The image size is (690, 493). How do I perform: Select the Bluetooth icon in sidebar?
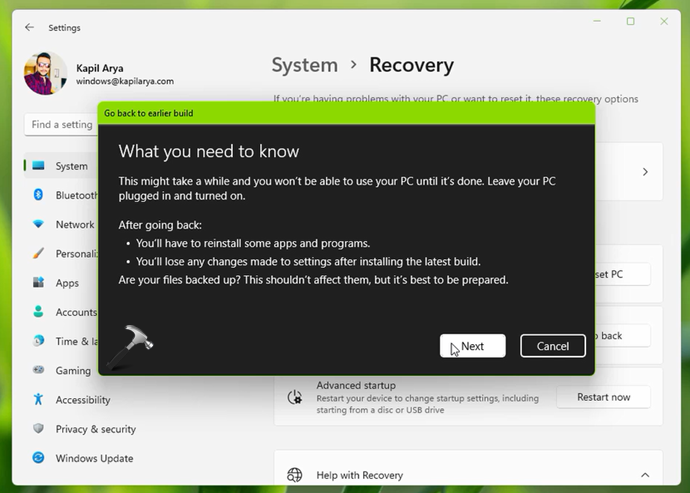pyautogui.click(x=39, y=195)
